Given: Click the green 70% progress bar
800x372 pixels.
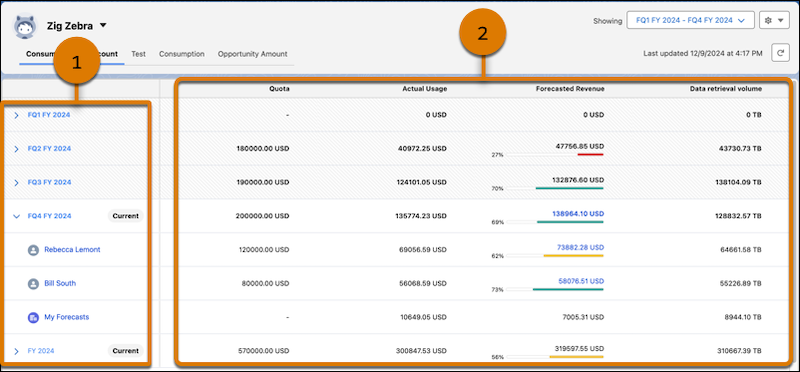Looking at the screenshot, I should tap(569, 188).
